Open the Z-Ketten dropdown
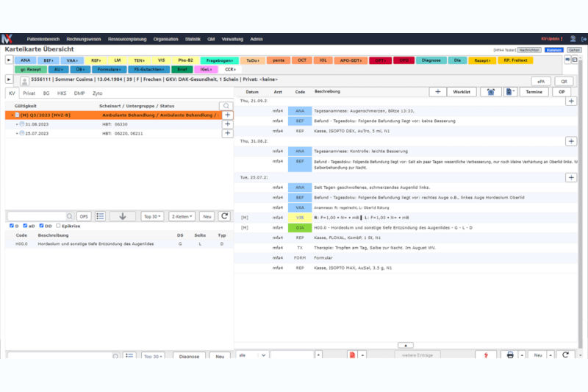Image resolution: width=588 pixels, height=392 pixels. point(181,216)
